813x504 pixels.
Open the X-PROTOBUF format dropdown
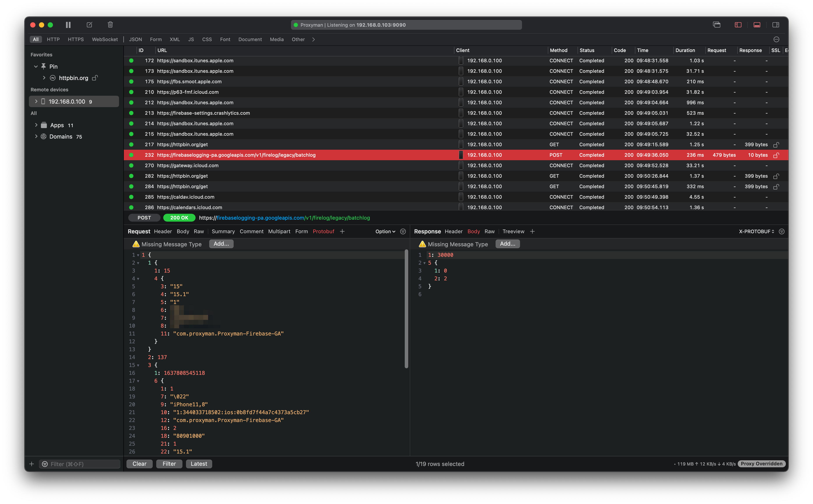[x=756, y=231]
